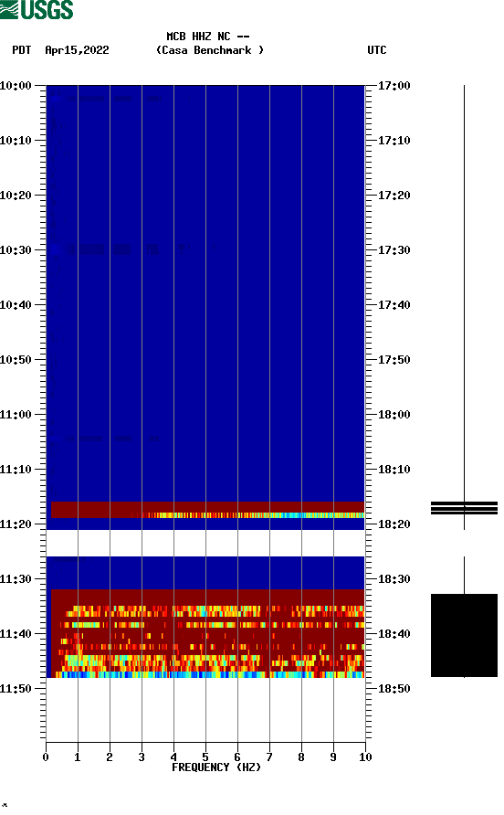Click the '18:50' UTC time label

[394, 689]
